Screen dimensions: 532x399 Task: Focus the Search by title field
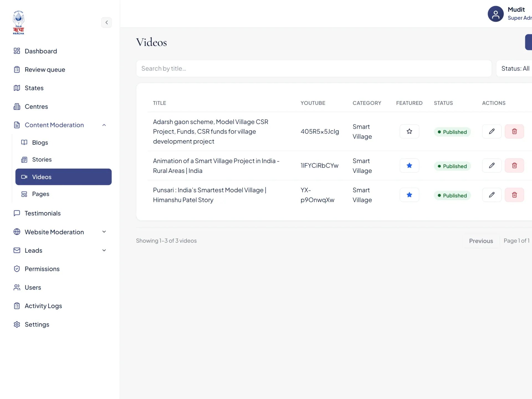click(x=314, y=68)
